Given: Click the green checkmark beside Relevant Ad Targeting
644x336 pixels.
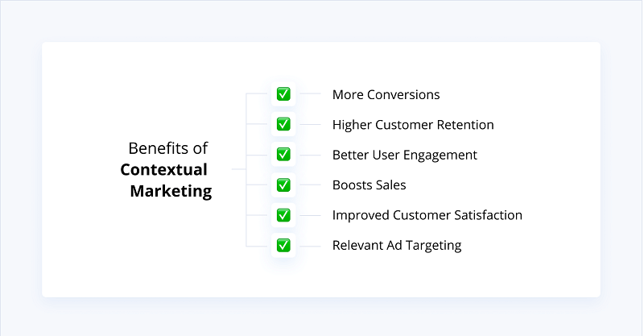Looking at the screenshot, I should (283, 245).
